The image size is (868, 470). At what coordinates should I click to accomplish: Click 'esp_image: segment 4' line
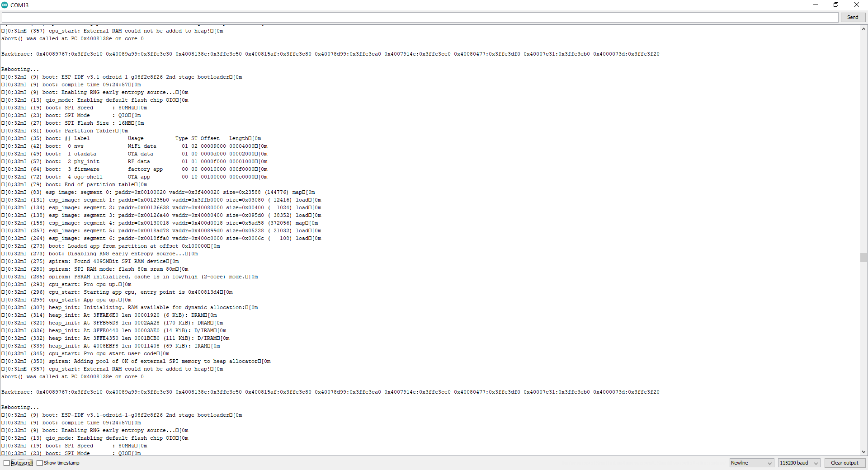(160, 223)
